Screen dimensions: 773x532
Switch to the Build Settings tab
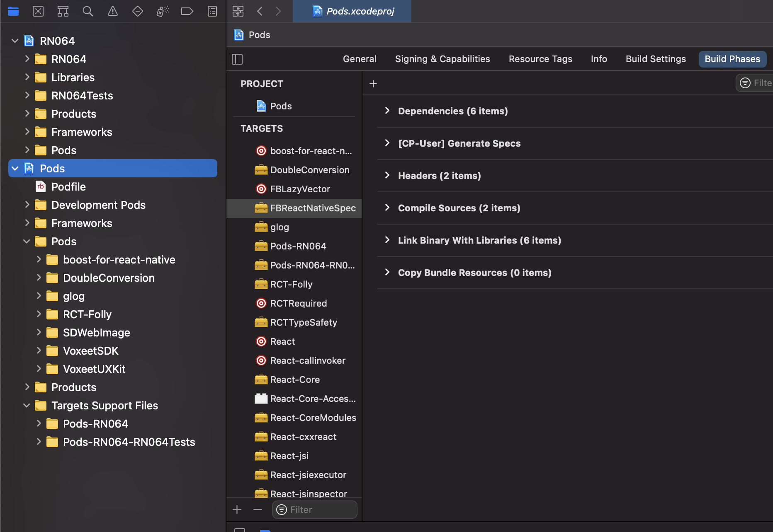coord(655,59)
